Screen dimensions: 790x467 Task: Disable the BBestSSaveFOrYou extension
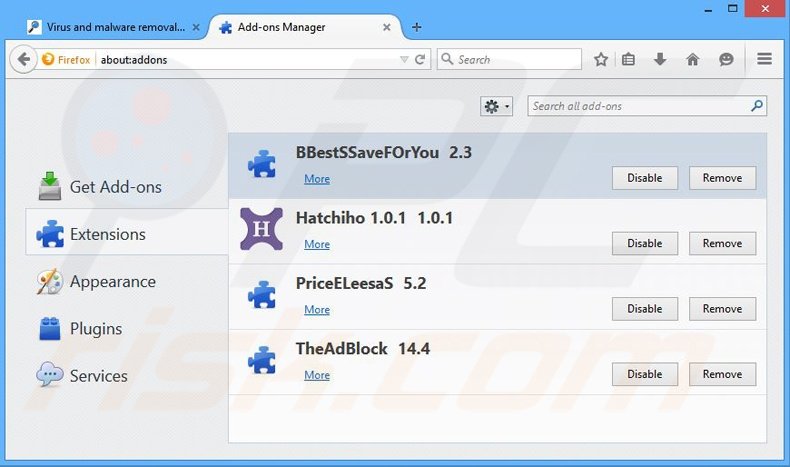coord(645,178)
